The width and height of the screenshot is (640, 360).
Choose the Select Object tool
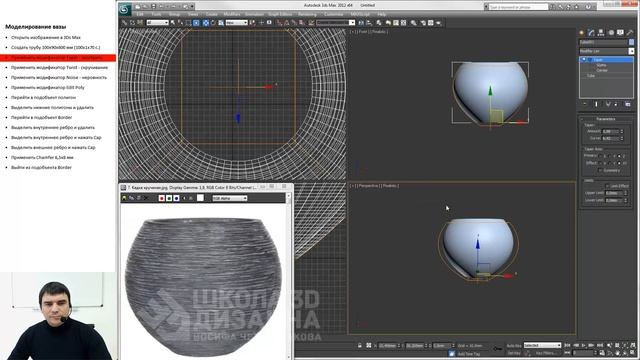[173, 23]
